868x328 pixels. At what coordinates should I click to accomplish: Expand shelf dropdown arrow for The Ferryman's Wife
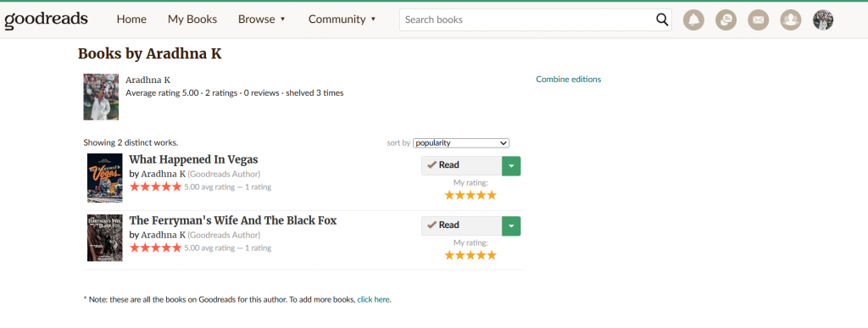coord(511,225)
